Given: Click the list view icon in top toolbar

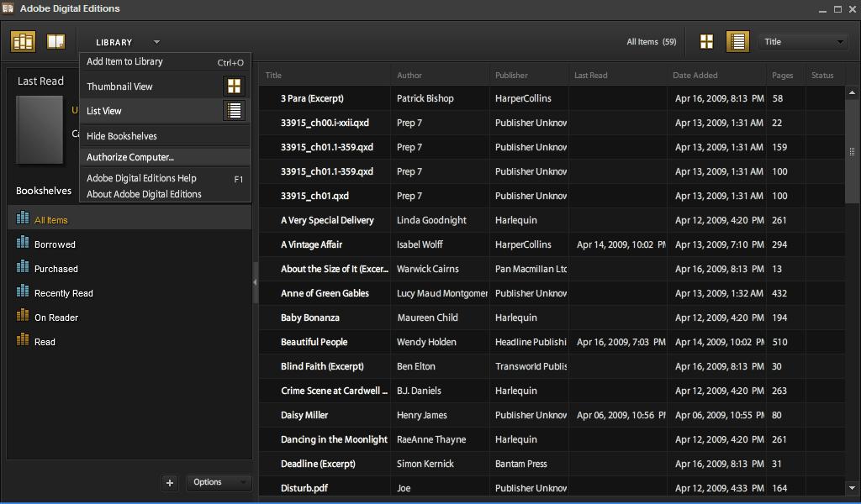Looking at the screenshot, I should tap(737, 42).
